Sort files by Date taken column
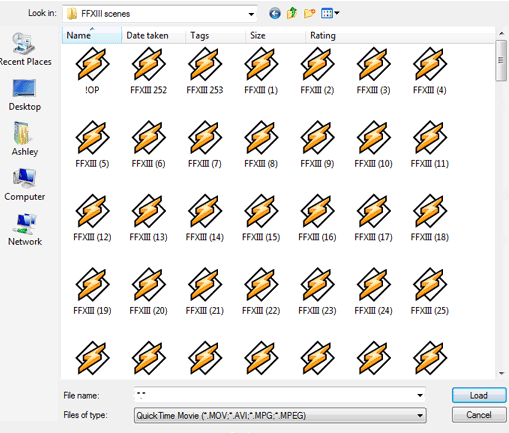Viewport: 509px width, 433px height. tap(153, 35)
